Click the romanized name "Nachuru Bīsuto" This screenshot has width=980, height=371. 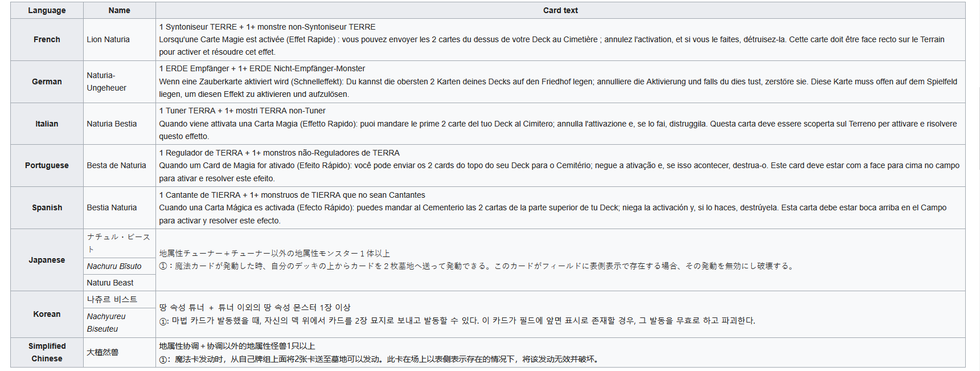point(114,266)
